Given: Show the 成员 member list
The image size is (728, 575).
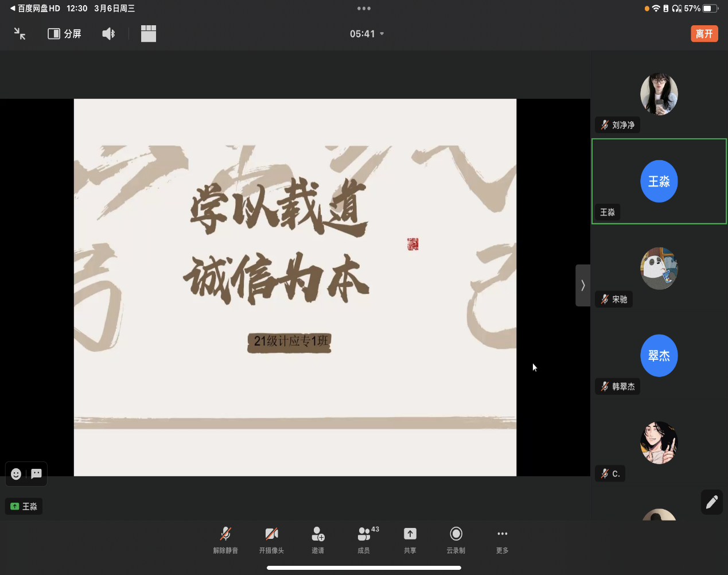Looking at the screenshot, I should tap(364, 540).
